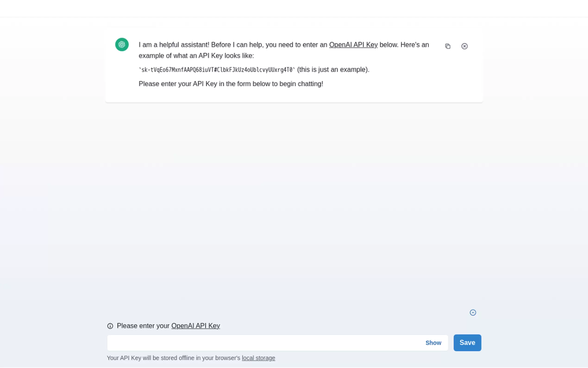
Task: Copy the assistant message with the copy icon
Action: 447,46
